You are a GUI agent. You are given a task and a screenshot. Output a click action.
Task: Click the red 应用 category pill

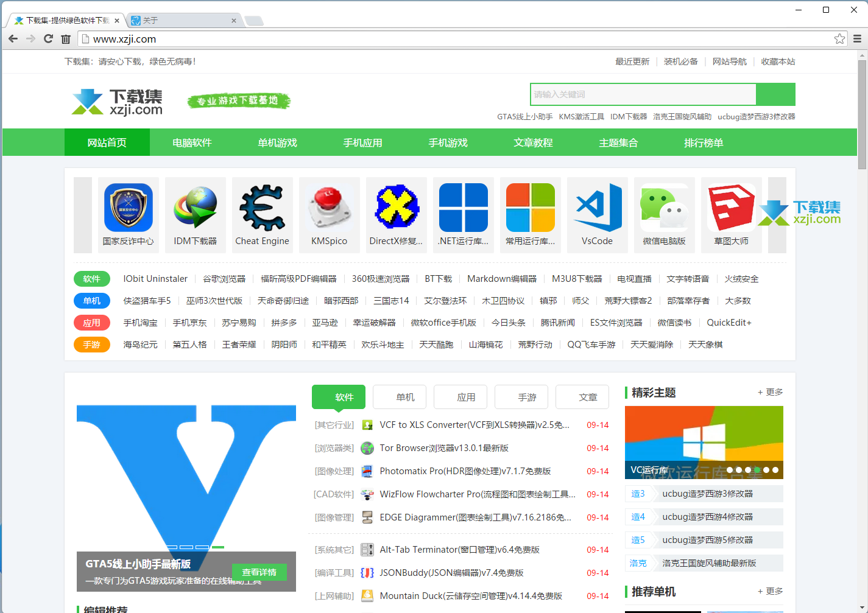[92, 323]
